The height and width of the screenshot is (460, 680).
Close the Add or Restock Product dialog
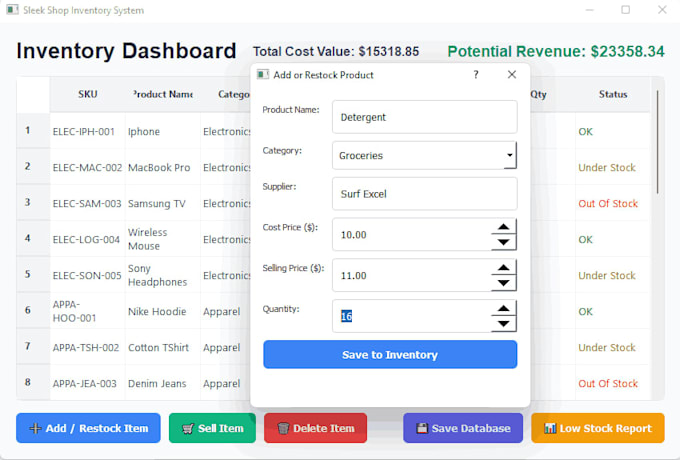[x=512, y=75]
